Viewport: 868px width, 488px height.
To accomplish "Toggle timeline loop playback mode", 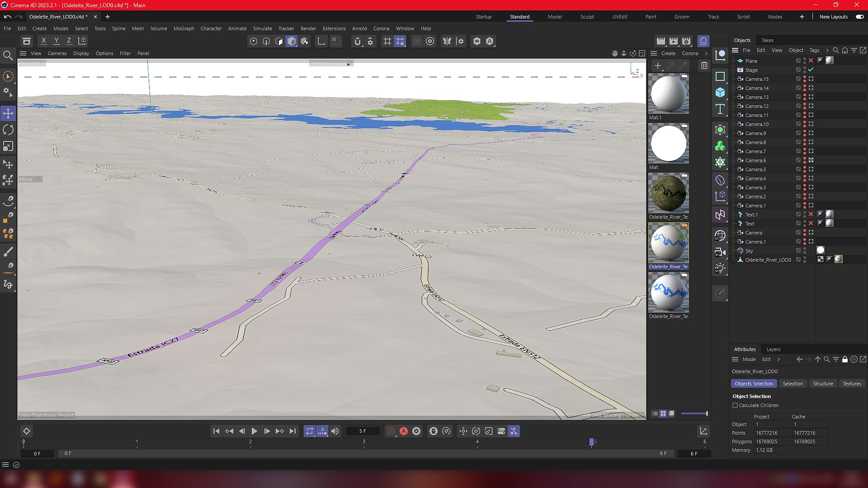I will pyautogui.click(x=309, y=431).
